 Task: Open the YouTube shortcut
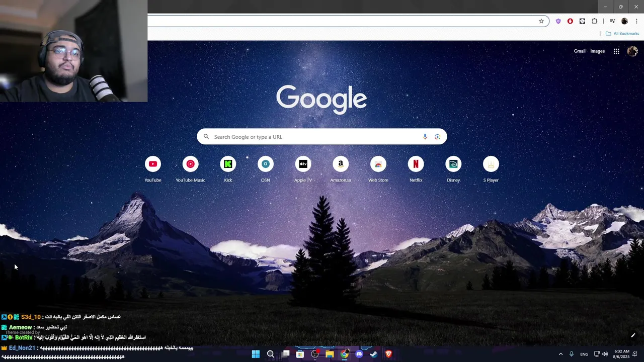[153, 169]
